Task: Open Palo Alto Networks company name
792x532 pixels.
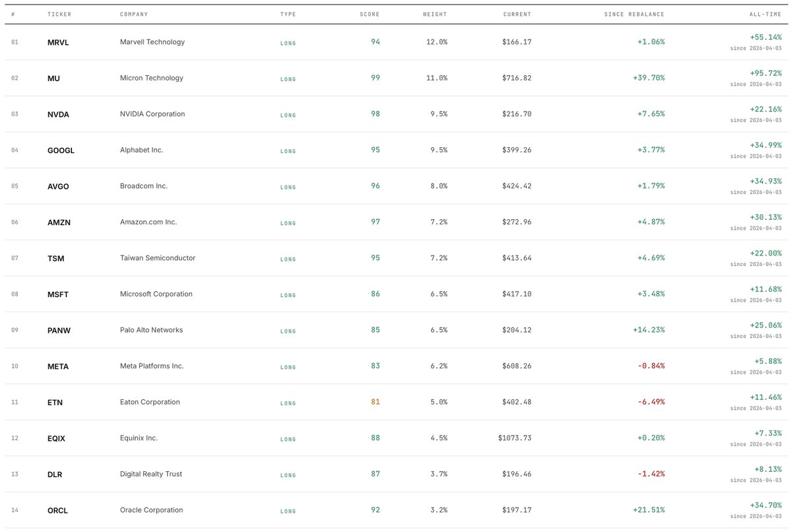Action: click(x=152, y=329)
